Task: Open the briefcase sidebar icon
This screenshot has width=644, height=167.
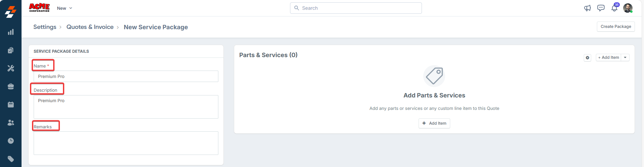Action: coord(11,86)
